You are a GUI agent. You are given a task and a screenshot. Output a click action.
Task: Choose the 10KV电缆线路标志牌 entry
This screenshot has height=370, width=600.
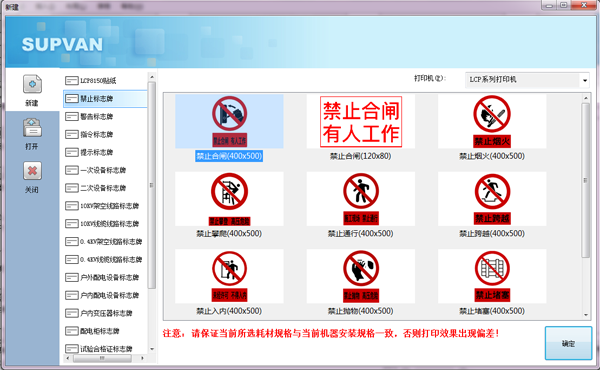105,223
